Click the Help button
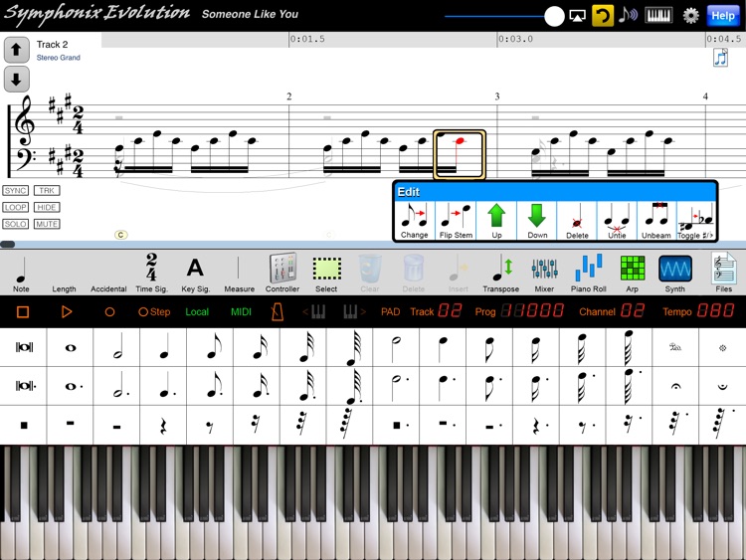The image size is (746, 560). (723, 16)
